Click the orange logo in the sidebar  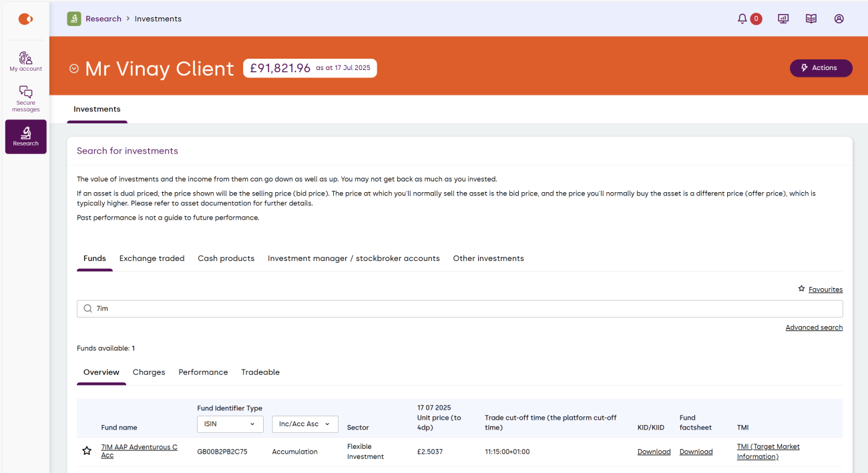tap(25, 19)
